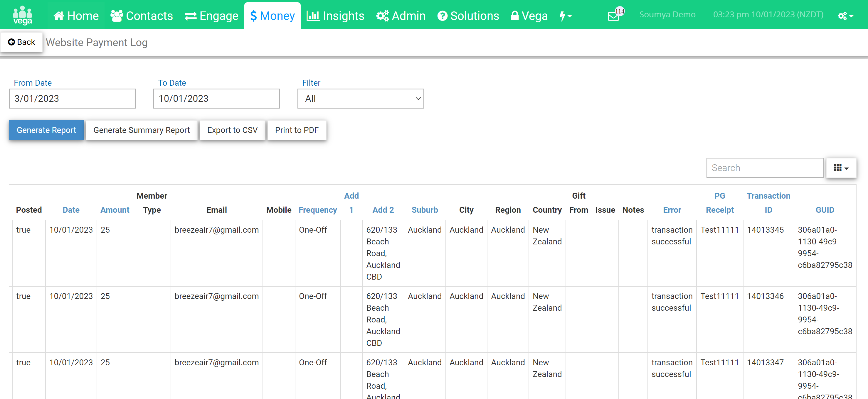The height and width of the screenshot is (399, 868).
Task: Click the To Date input field
Action: 216,99
